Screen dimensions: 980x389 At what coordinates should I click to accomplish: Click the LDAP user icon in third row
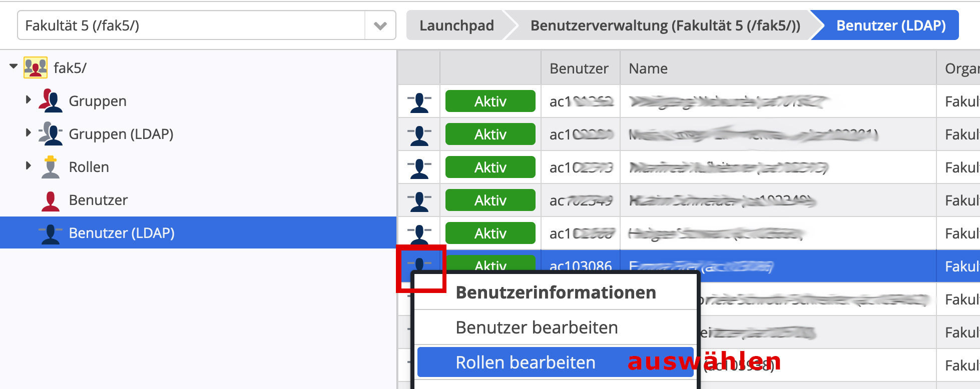coord(419,168)
